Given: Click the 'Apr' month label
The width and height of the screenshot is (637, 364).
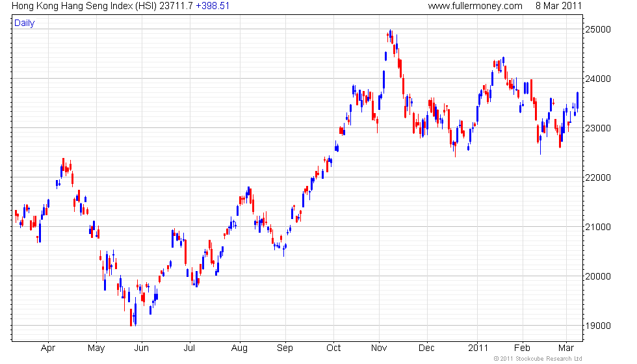Looking at the screenshot, I should (48, 348).
